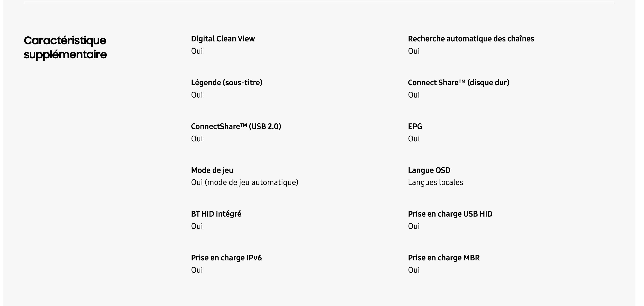
Task: Click 'Oui' value beneath EPG
Action: 414,139
